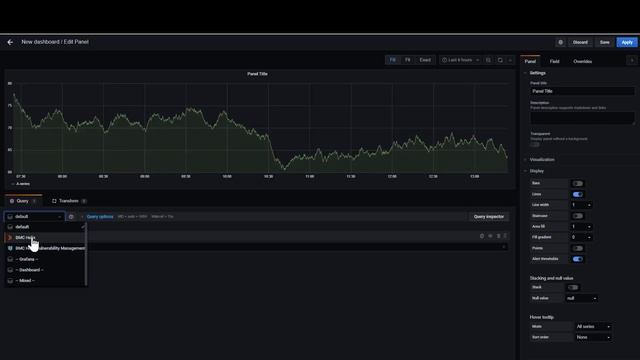
Task: Open dashboard settings gear icon
Action: (x=560, y=42)
